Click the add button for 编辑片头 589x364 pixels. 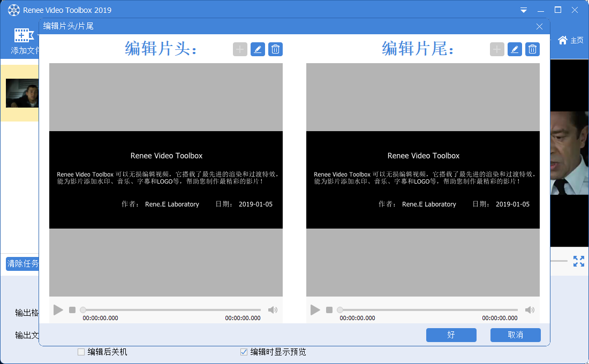pos(240,49)
